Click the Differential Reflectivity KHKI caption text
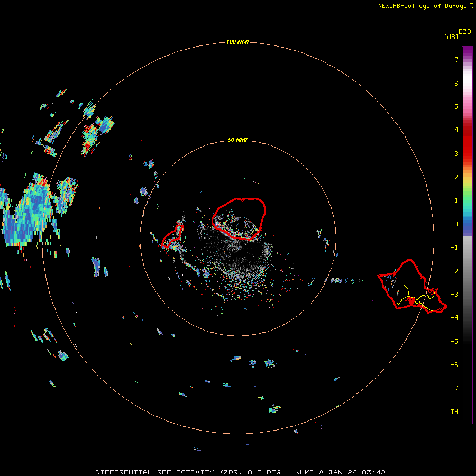 pyautogui.click(x=240, y=472)
